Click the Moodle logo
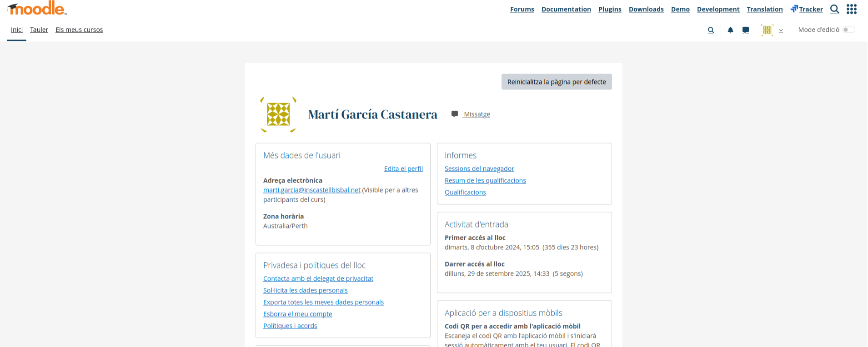 (x=37, y=8)
